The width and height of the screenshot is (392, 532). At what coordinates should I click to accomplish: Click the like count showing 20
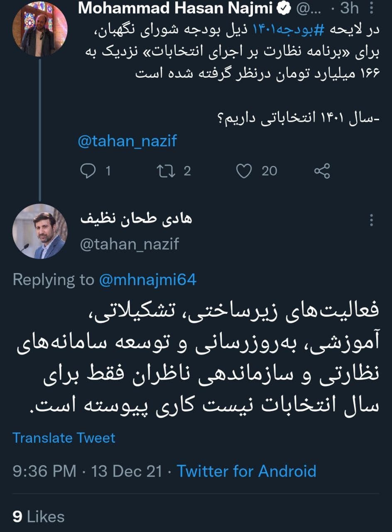tap(270, 170)
